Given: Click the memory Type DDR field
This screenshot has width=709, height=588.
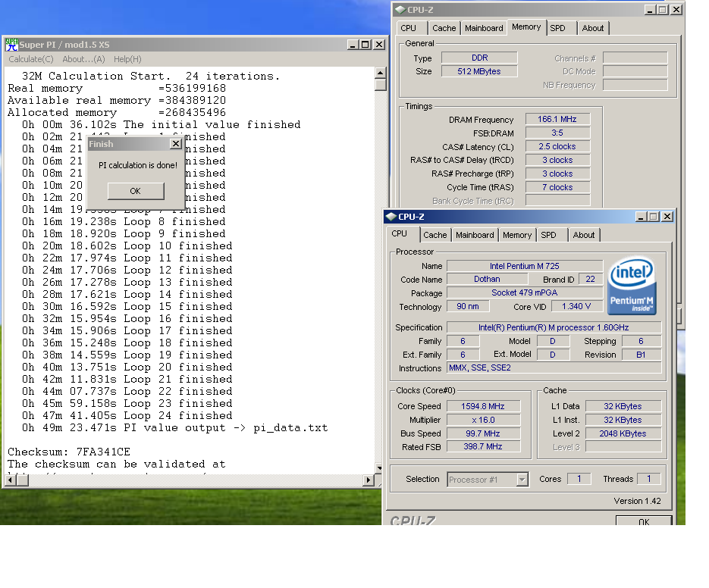Looking at the screenshot, I should point(479,58).
